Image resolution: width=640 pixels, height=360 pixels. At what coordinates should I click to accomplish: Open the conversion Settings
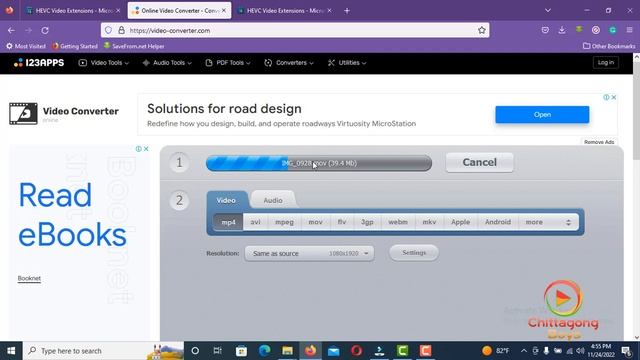pyautogui.click(x=414, y=253)
